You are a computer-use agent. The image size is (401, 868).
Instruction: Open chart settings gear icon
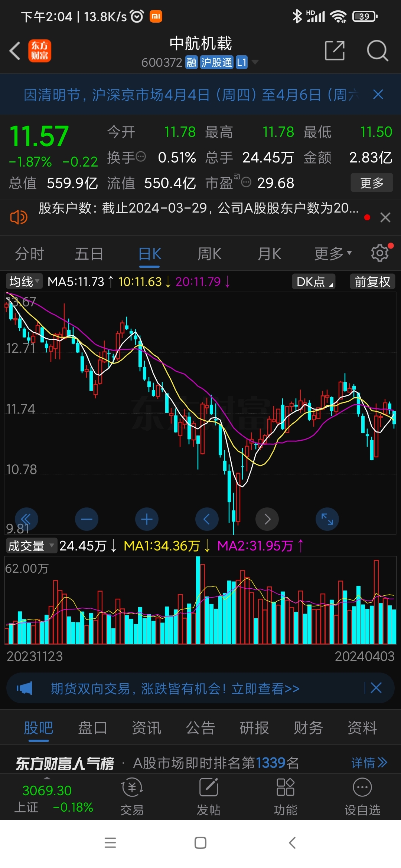tap(380, 253)
